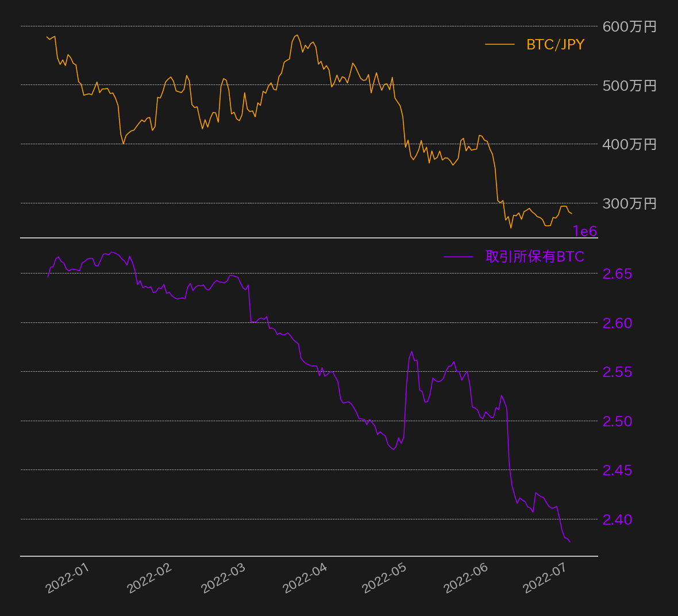
Task: Click the 2.45 purple axis tick label
Action: coord(617,471)
